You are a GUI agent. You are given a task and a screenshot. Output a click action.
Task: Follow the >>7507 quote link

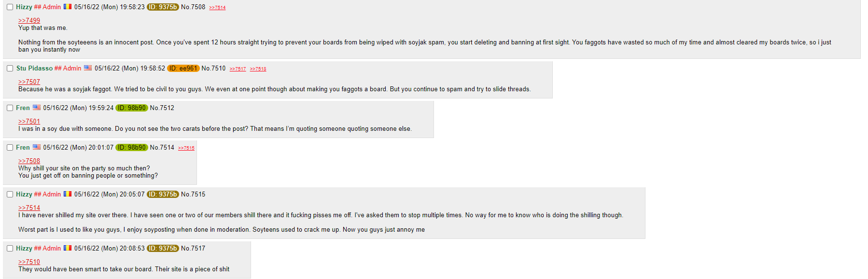[x=29, y=82]
